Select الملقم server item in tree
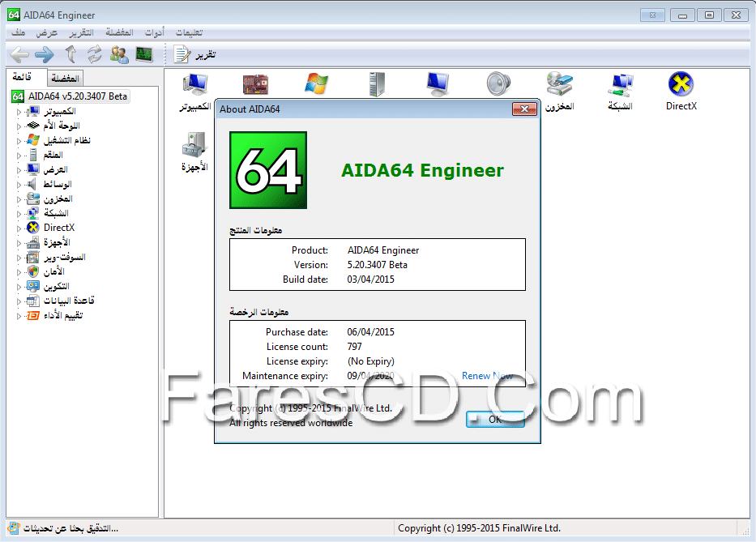Image resolution: width=756 pixels, height=542 pixels. tap(53, 155)
